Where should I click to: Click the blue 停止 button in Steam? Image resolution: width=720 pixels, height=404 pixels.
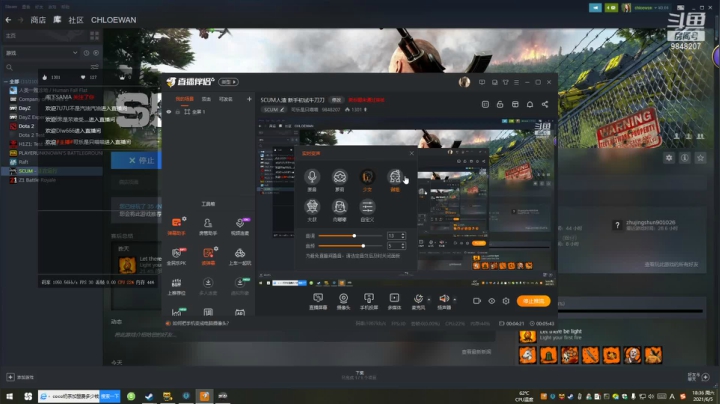pos(136,160)
